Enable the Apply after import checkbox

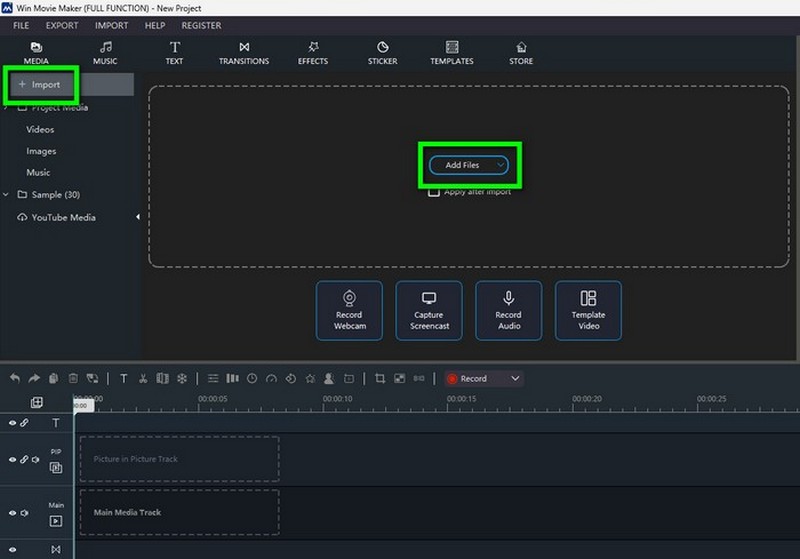pos(434,192)
